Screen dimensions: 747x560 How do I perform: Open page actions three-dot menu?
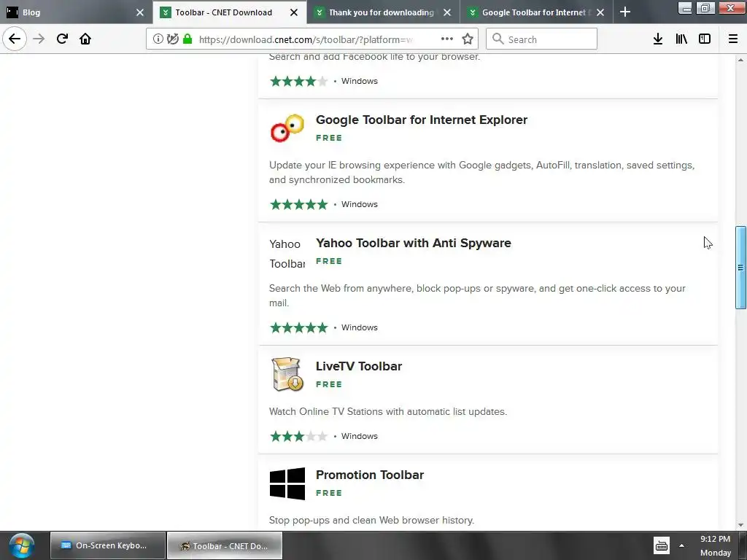[447, 39]
